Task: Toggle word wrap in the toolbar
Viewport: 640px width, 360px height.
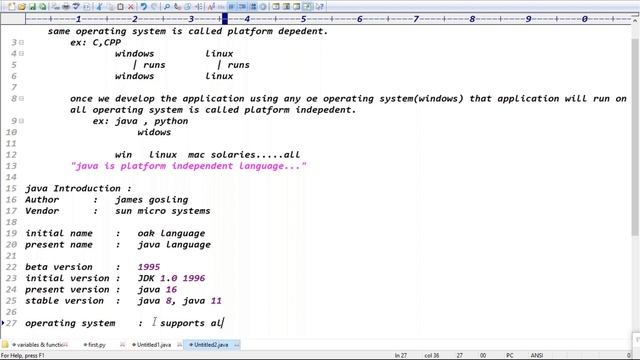Action: [x=231, y=7]
